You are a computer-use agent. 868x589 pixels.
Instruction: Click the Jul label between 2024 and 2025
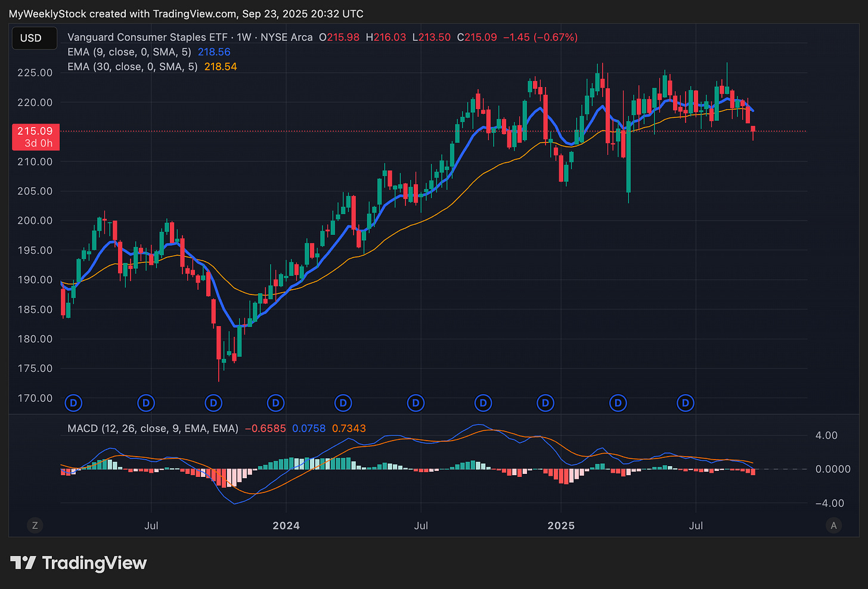click(x=421, y=526)
